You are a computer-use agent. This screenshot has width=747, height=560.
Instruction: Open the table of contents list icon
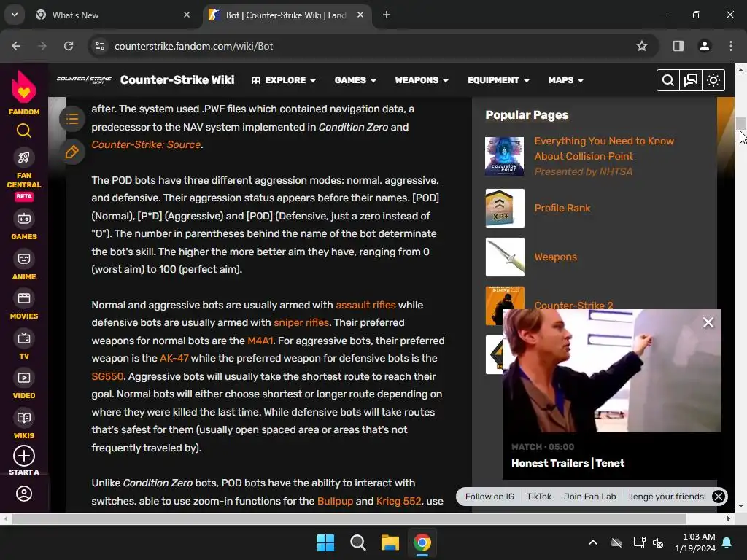click(x=72, y=119)
